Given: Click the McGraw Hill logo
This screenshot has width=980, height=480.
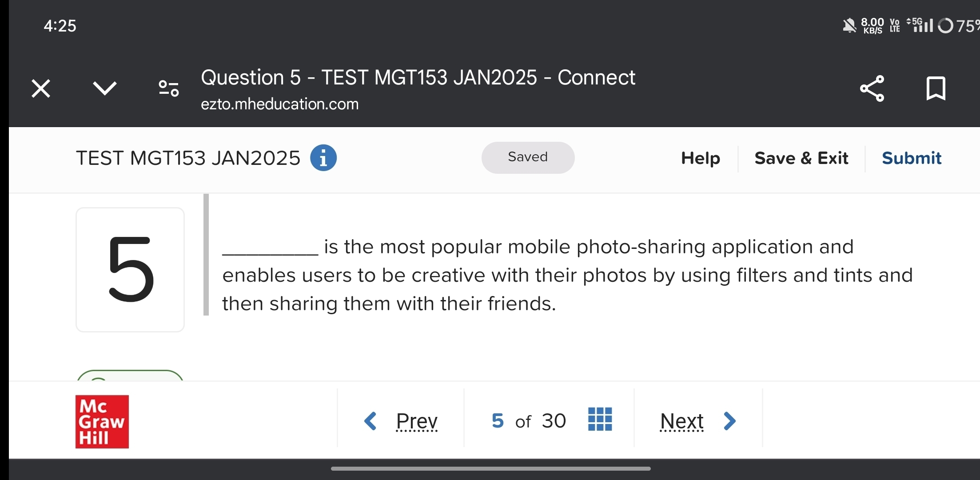Looking at the screenshot, I should [101, 421].
